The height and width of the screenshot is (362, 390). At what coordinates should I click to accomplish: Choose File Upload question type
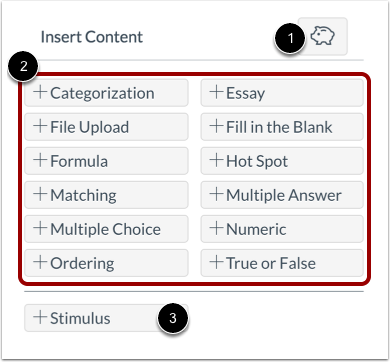(106, 127)
